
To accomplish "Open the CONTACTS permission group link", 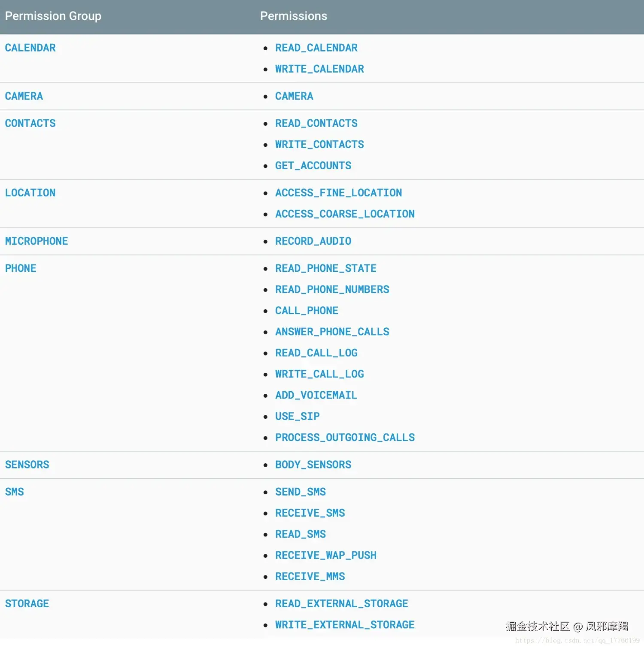I will (30, 123).
